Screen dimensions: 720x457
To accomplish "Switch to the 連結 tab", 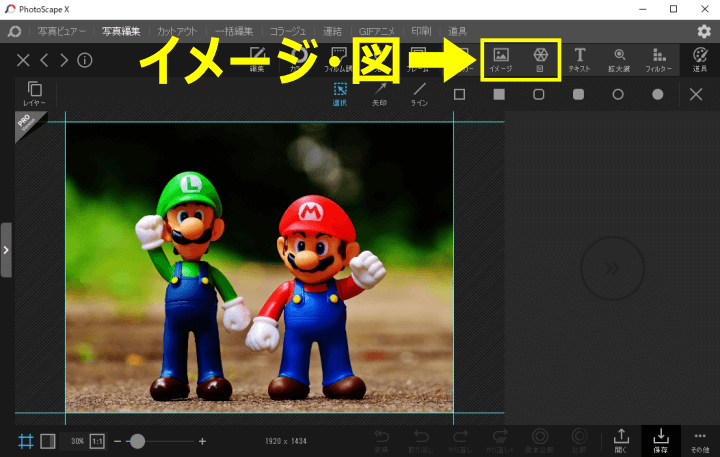I will point(332,31).
